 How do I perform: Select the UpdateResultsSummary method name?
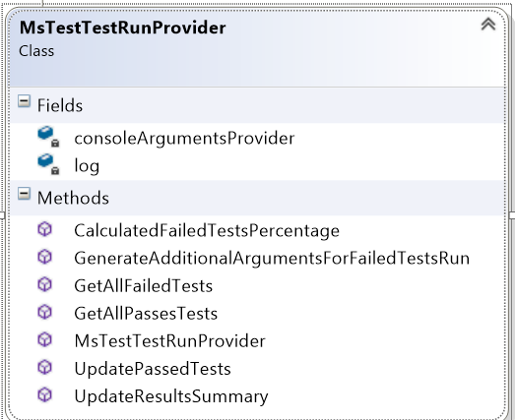coord(171,396)
